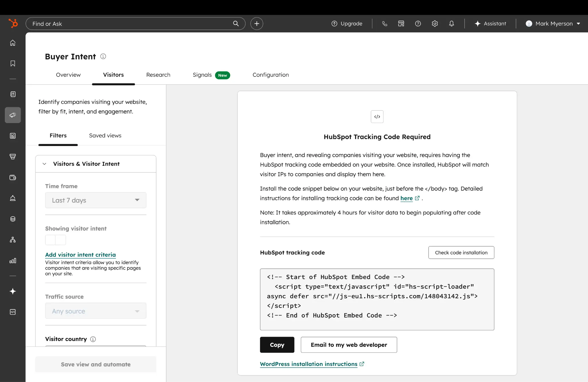Switch to the Saved views tab
This screenshot has height=382, width=588.
[105, 135]
